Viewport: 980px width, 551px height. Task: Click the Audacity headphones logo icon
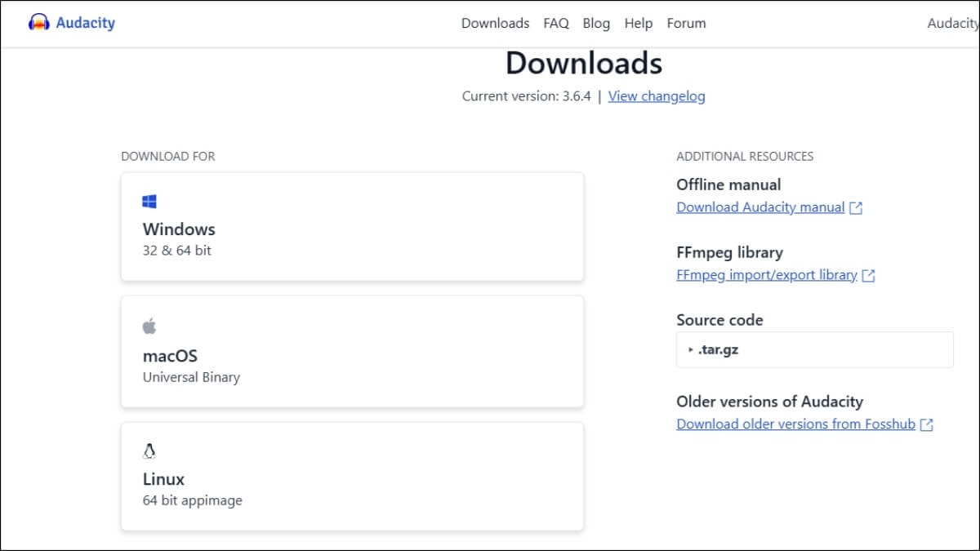[x=38, y=23]
